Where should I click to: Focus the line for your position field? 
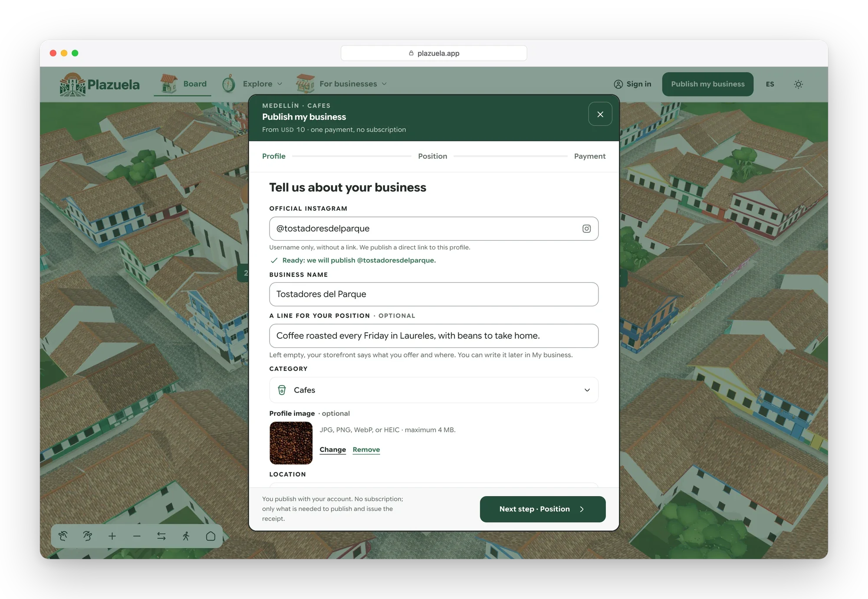(434, 336)
